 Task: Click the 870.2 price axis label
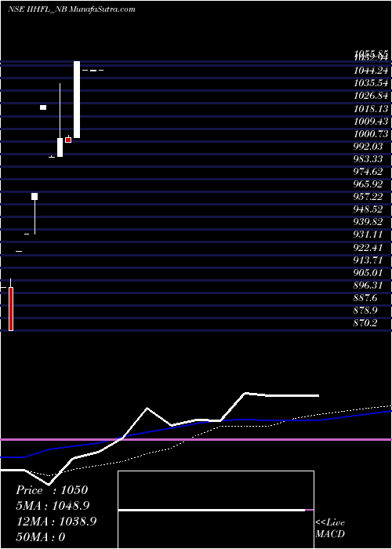[366, 323]
